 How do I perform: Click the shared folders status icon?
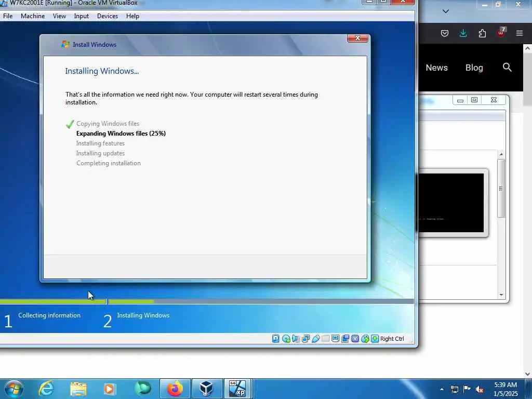(x=325, y=339)
